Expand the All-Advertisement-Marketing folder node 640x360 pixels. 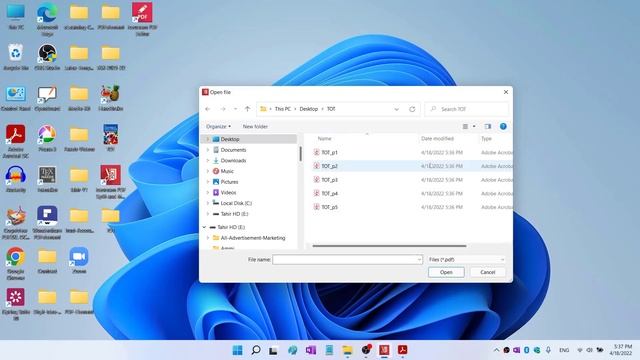click(x=207, y=238)
